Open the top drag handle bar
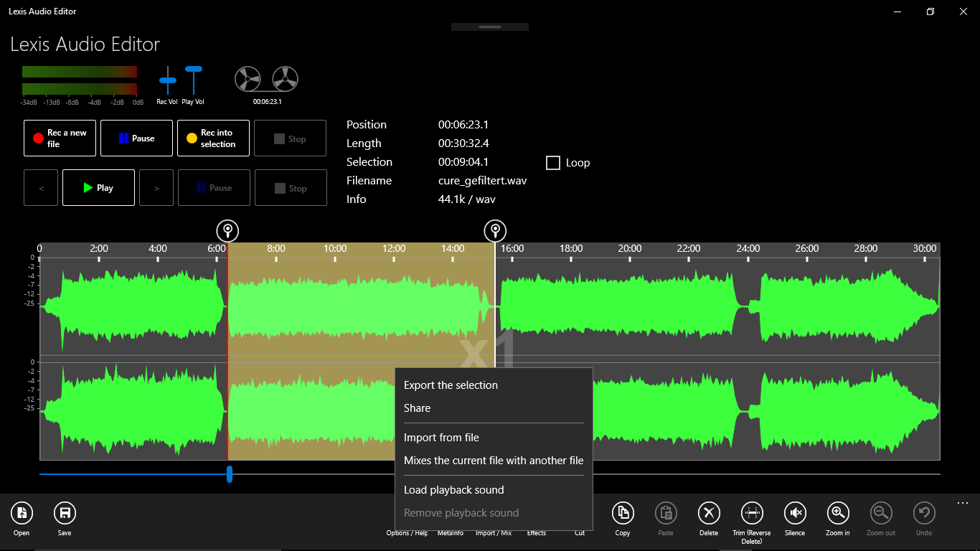 (490, 27)
